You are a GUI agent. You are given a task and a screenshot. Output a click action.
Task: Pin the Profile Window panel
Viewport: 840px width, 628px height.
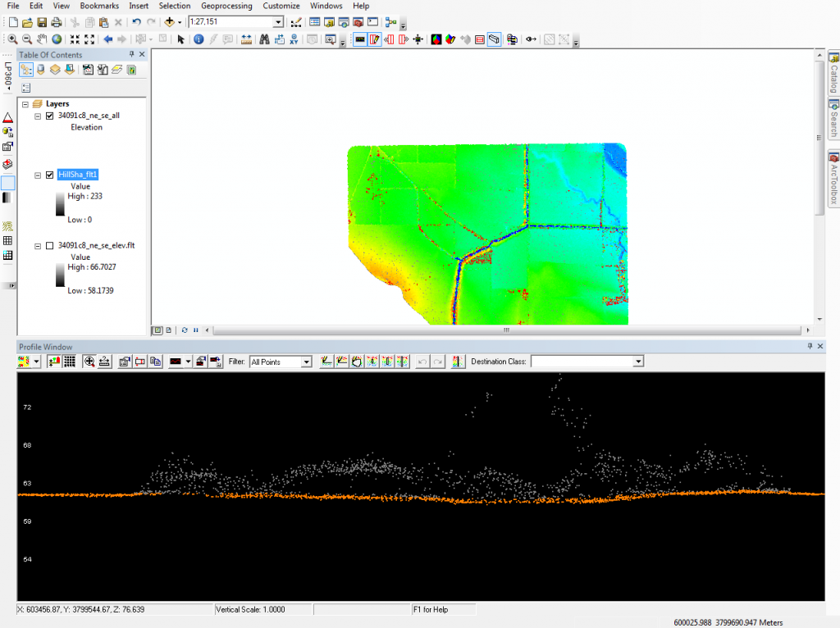click(809, 346)
